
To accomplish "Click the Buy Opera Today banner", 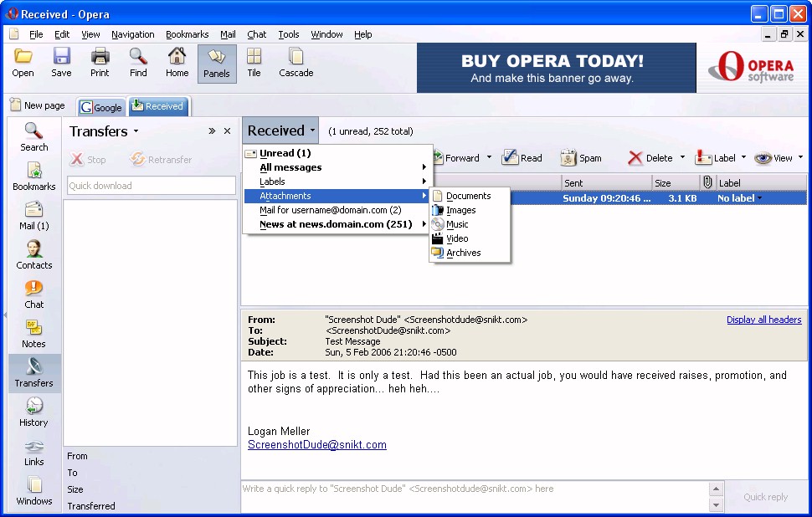I will click(x=556, y=68).
